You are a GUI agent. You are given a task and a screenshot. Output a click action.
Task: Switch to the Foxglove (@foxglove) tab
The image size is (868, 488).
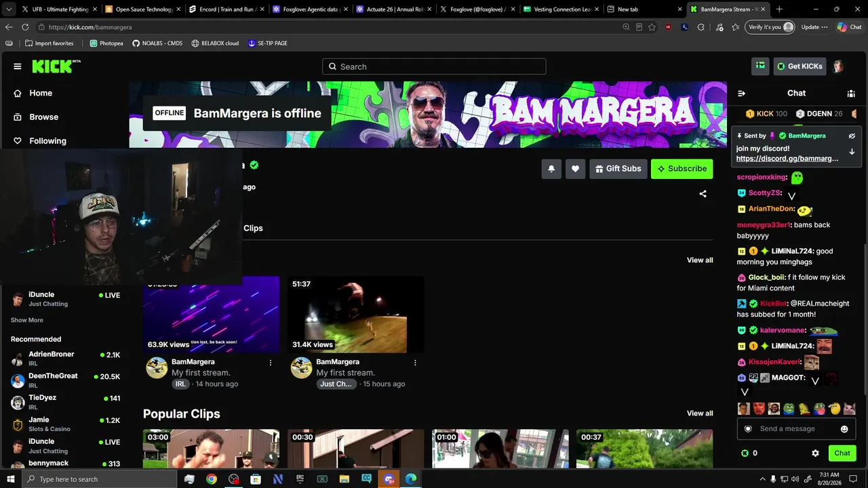click(478, 9)
